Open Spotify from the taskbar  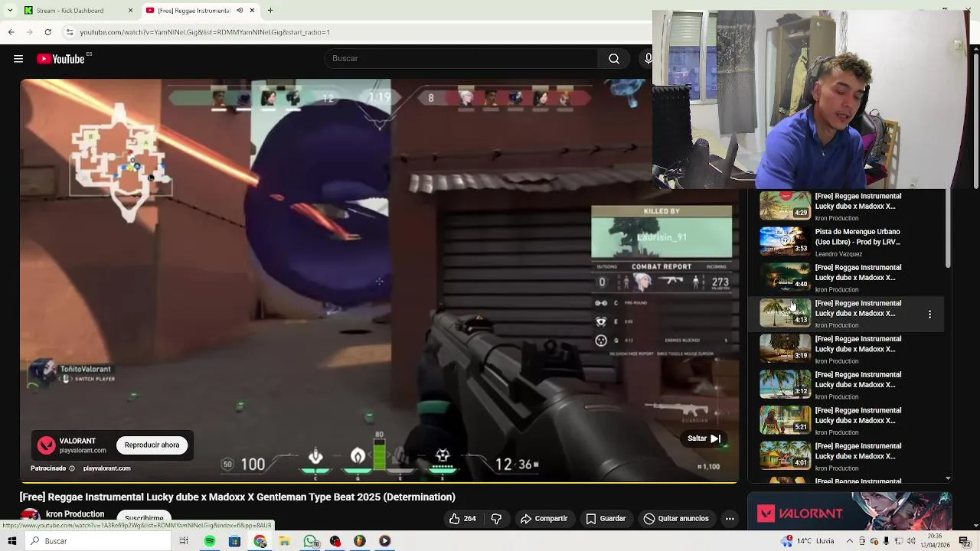coord(210,541)
